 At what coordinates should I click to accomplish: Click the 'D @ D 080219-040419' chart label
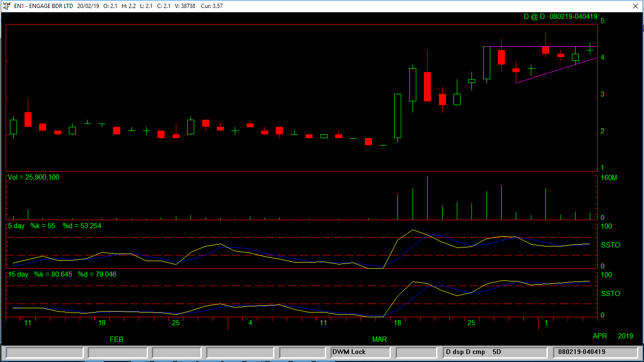561,16
